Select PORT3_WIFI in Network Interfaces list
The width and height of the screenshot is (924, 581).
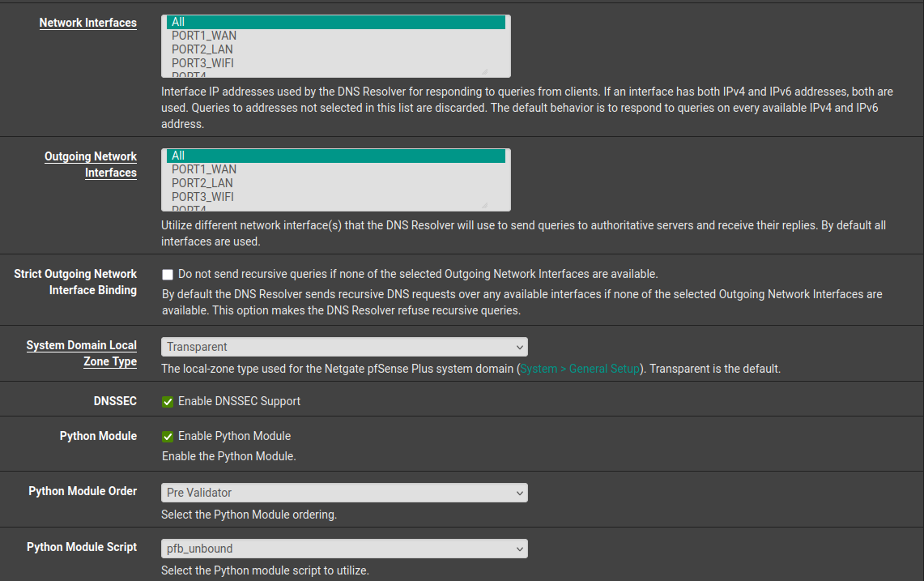pyautogui.click(x=335, y=62)
